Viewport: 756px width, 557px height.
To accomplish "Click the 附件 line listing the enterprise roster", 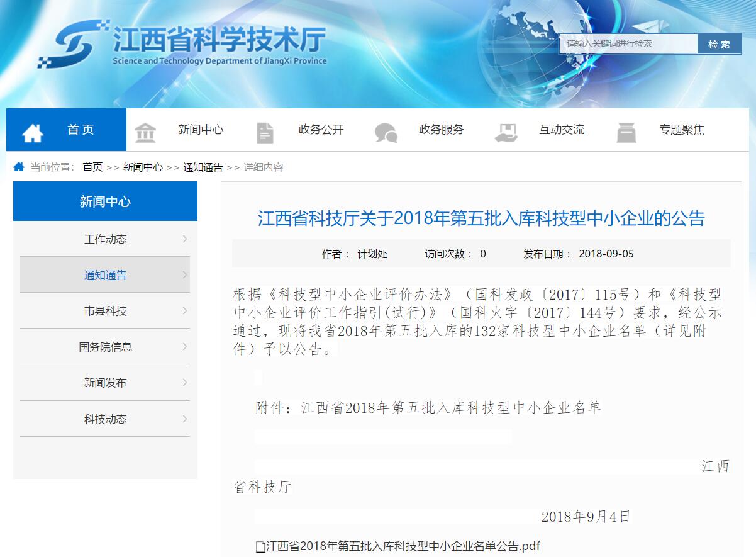I will click(x=428, y=407).
